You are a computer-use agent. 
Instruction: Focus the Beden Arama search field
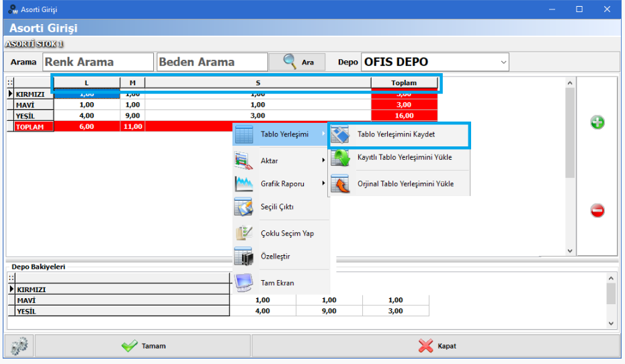point(212,62)
